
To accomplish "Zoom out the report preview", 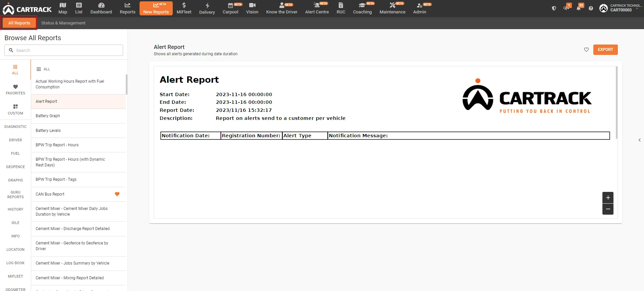I will (608, 209).
